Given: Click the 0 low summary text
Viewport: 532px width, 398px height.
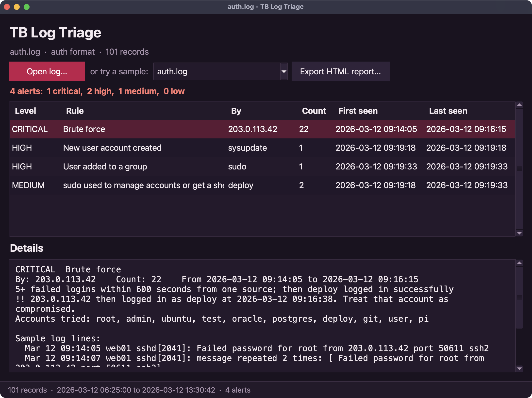Looking at the screenshot, I should (174, 91).
